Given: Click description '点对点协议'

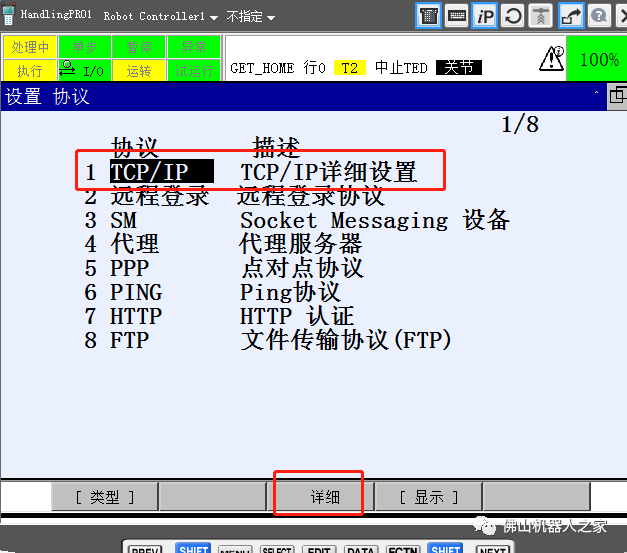Looking at the screenshot, I should click(x=302, y=268).
